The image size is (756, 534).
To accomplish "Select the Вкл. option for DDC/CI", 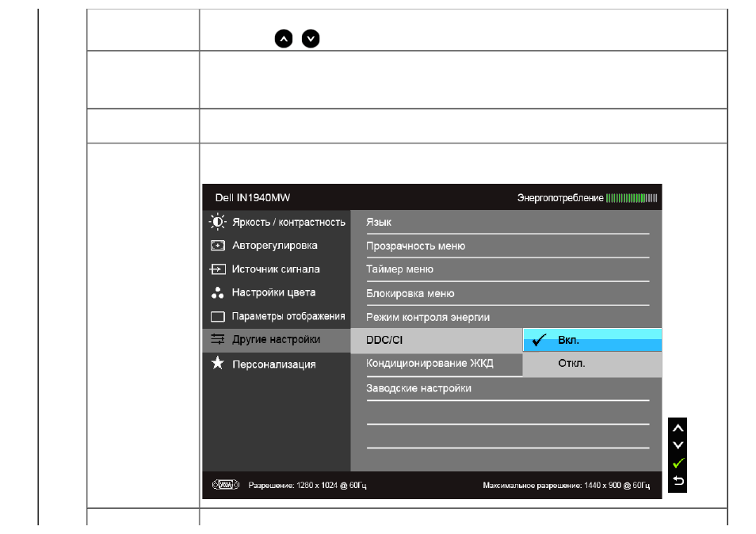I will tap(592, 340).
